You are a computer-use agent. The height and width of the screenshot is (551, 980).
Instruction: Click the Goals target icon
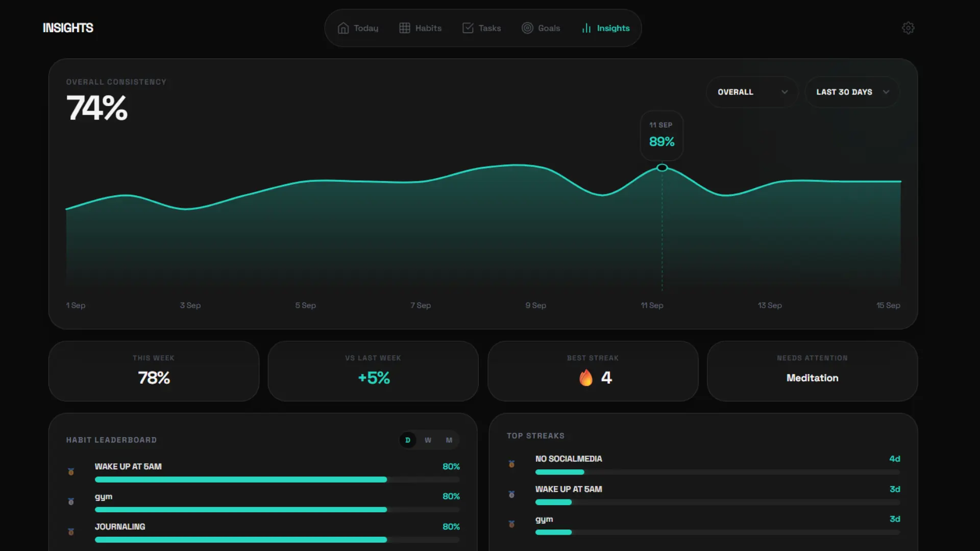(x=527, y=28)
